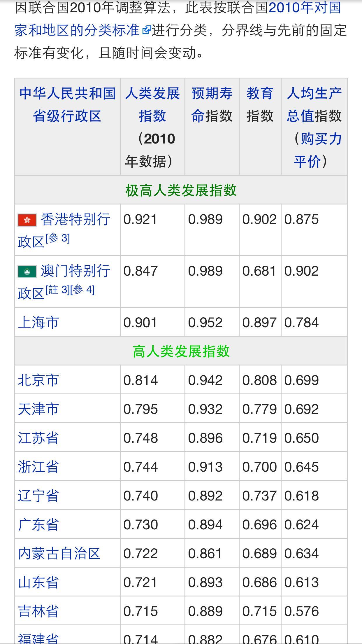Open the 内蒙古自治区 link
The width and height of the screenshot is (362, 644).
(59, 554)
